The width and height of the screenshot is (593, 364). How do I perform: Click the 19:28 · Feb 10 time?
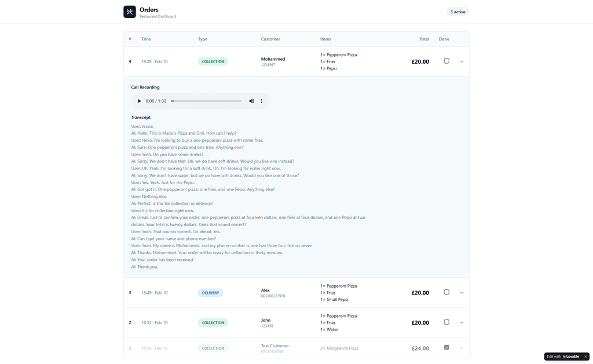[x=154, y=61]
